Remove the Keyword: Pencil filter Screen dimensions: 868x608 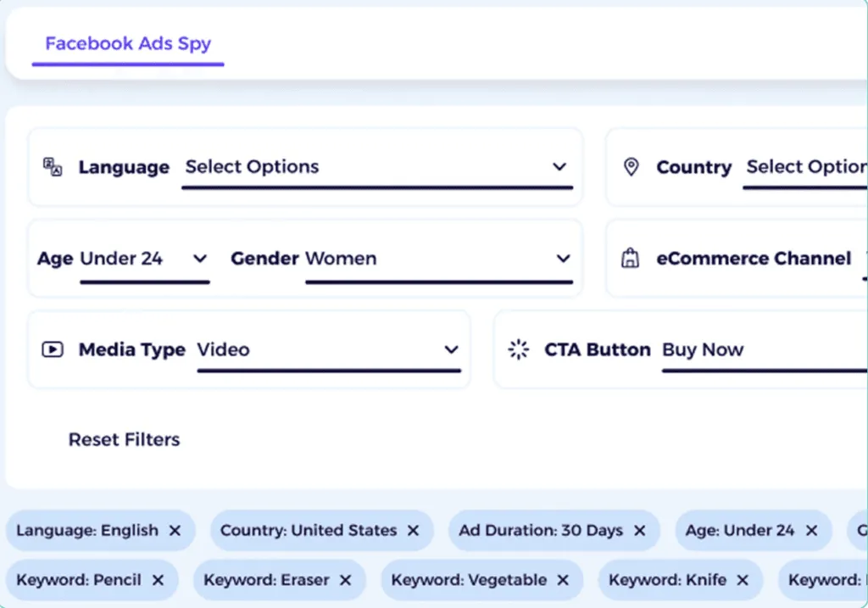158,580
